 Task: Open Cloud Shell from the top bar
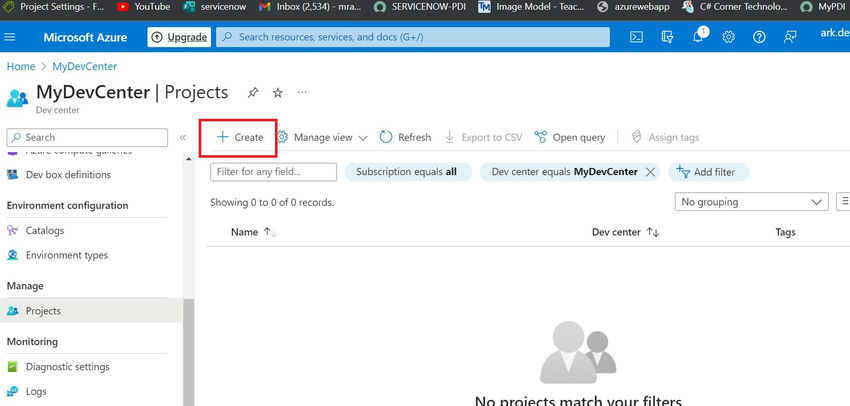pyautogui.click(x=636, y=37)
